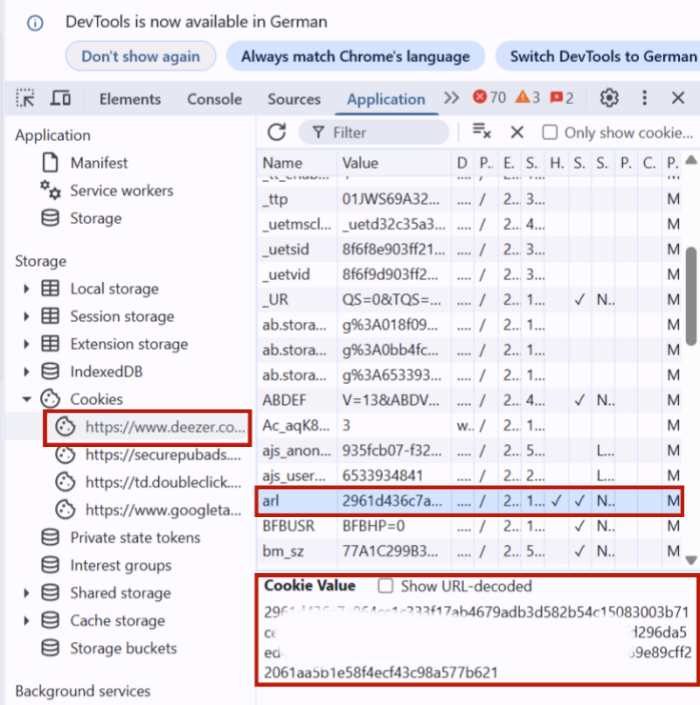
Task: Open Private state tokens
Action: pyautogui.click(x=135, y=538)
